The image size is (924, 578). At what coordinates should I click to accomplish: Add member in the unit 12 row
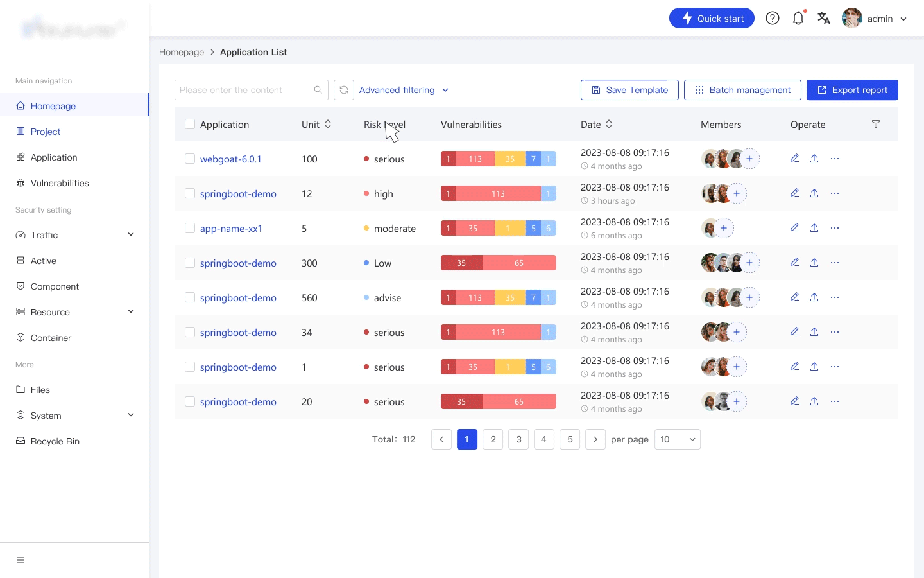(x=737, y=193)
